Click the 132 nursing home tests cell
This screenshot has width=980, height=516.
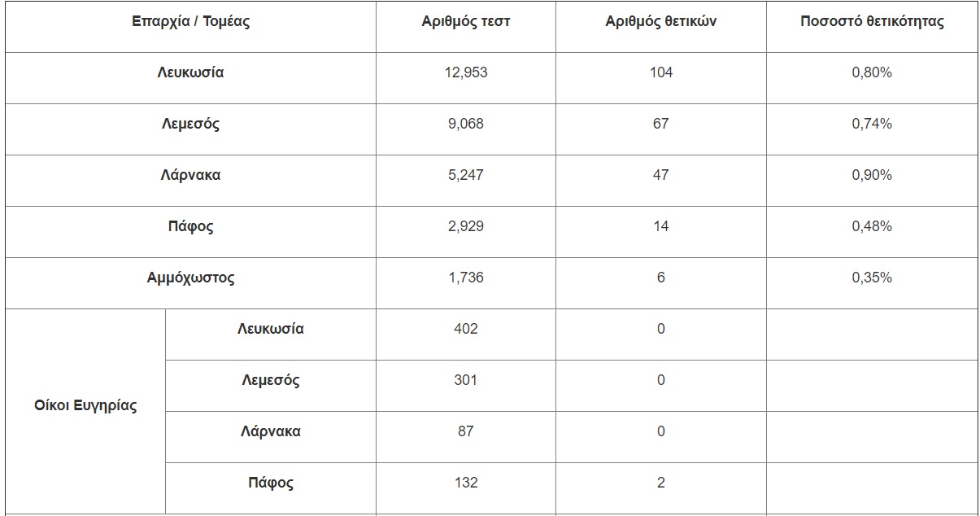(466, 483)
